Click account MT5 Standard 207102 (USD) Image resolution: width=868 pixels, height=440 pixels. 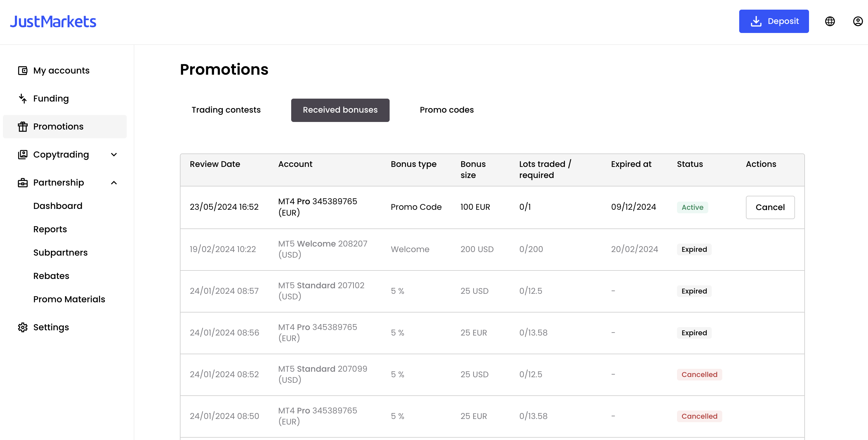click(x=321, y=291)
